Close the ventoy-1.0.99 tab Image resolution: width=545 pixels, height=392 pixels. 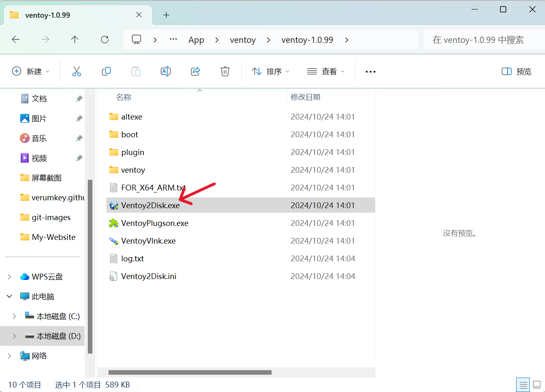click(139, 15)
